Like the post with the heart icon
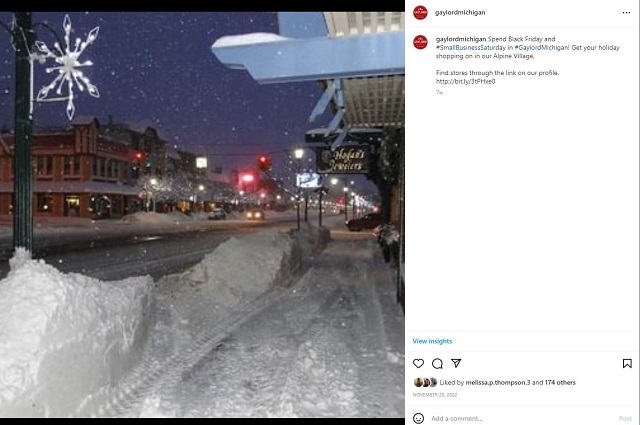Screen dimensions: 640x425 pyautogui.click(x=418, y=363)
